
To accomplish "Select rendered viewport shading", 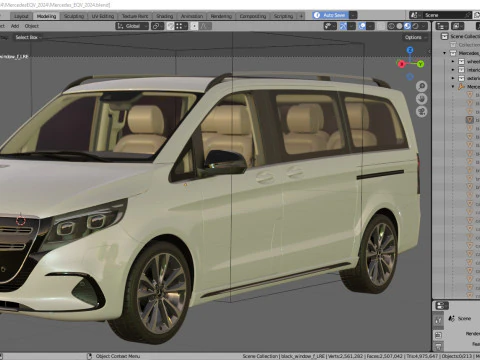I will tap(415, 26).
